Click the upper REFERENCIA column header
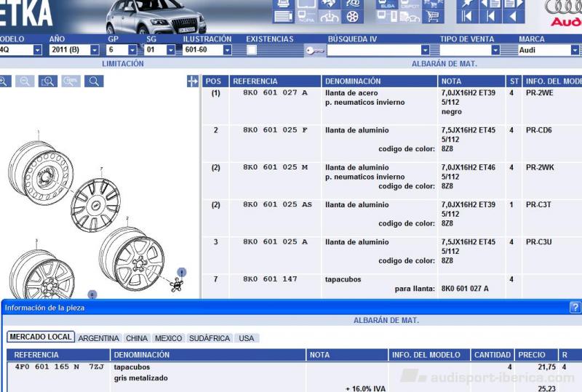The width and height of the screenshot is (582, 392). [x=275, y=81]
